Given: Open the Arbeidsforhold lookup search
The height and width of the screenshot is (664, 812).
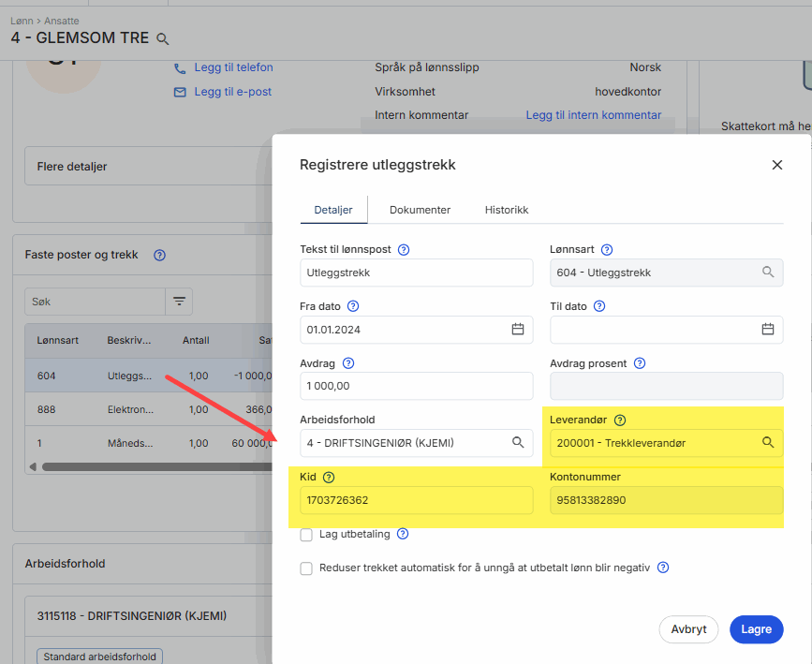Looking at the screenshot, I should click(517, 442).
